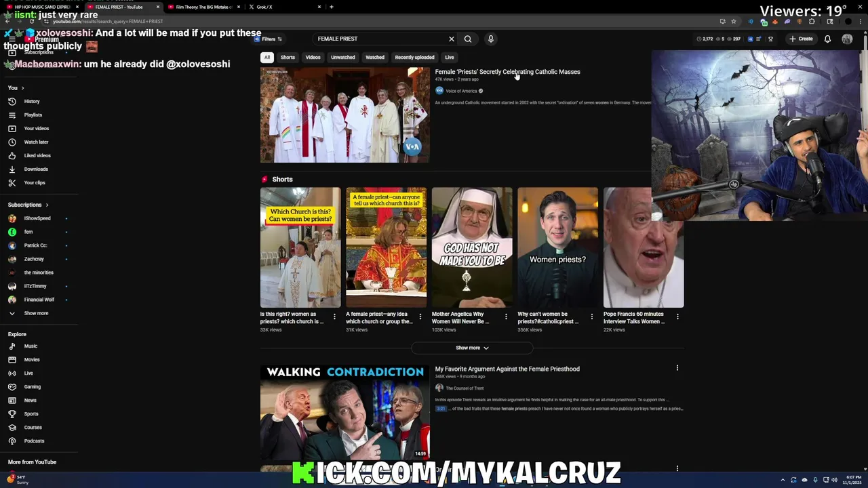Open the notifications bell
This screenshot has height=488, width=868.
pos(827,39)
